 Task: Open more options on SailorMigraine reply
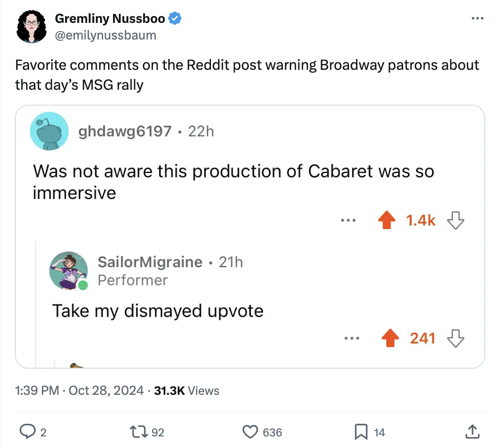351,338
